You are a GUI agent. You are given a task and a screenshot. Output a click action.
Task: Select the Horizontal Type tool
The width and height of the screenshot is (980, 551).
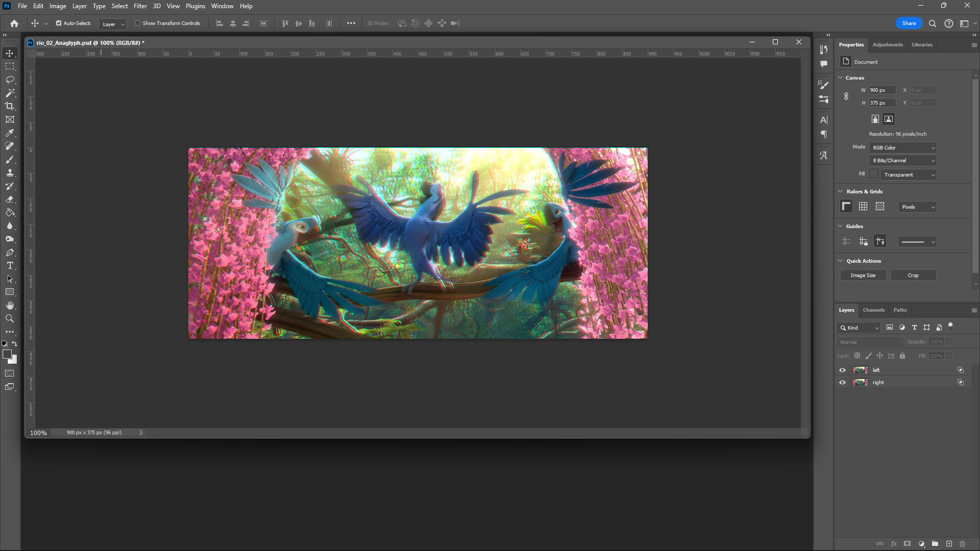point(10,266)
